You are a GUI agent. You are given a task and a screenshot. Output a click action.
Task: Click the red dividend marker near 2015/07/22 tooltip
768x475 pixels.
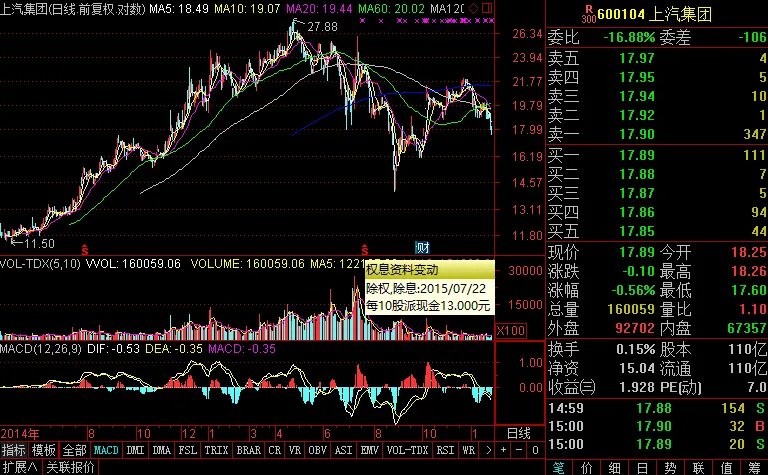pyautogui.click(x=365, y=247)
